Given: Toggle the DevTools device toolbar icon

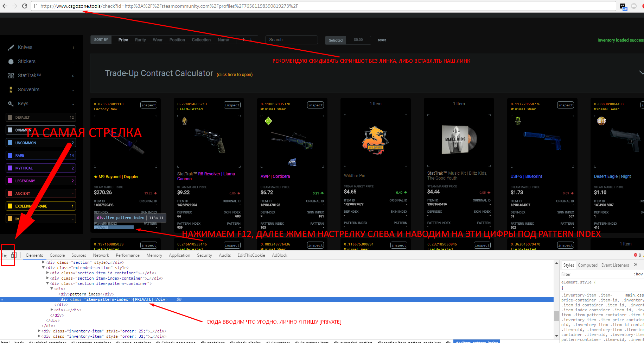Looking at the screenshot, I should click(14, 255).
